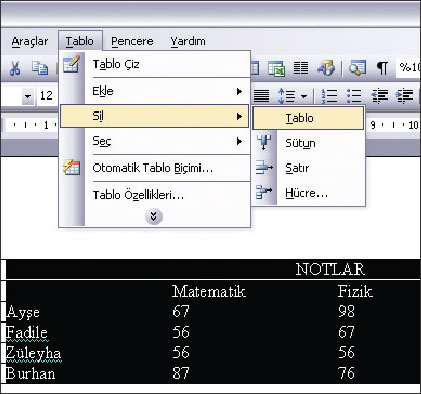Click Tablo in the Sil submenu
This screenshot has height=394, width=421.
(x=308, y=118)
